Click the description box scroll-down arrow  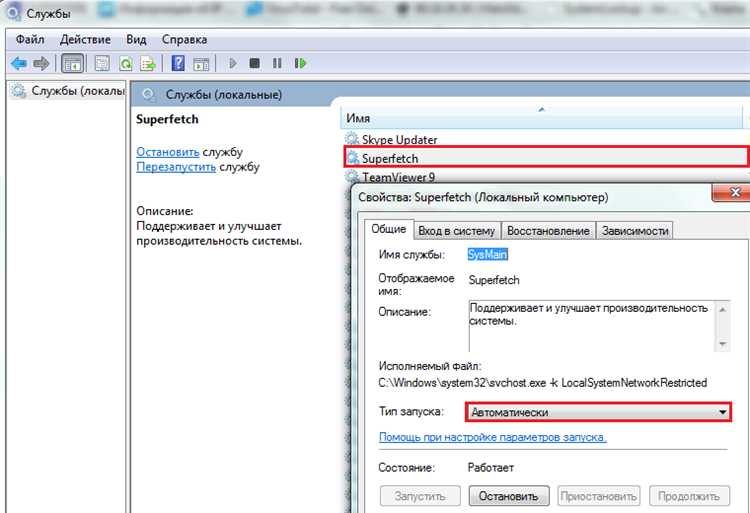[723, 344]
